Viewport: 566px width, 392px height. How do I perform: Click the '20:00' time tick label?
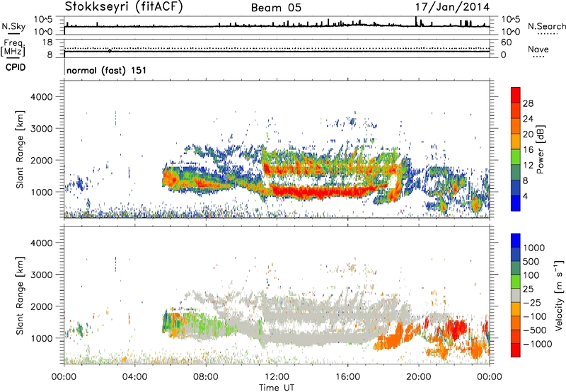pyautogui.click(x=418, y=377)
